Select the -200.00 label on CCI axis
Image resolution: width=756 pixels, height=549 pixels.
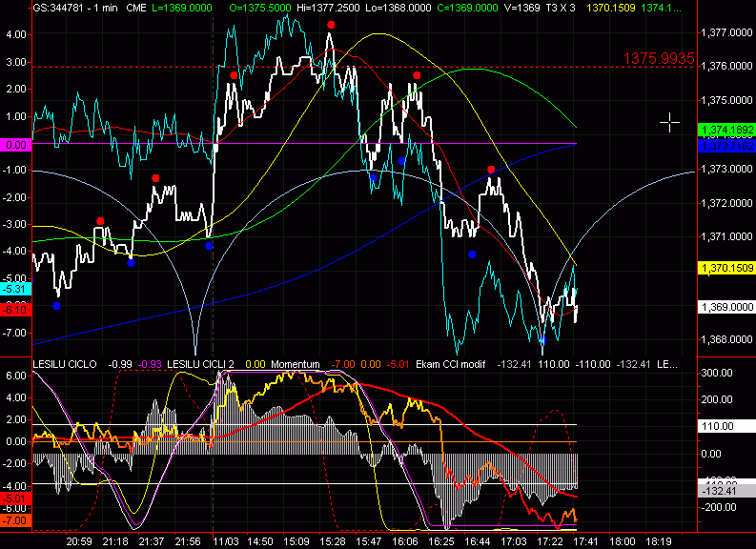(718, 507)
